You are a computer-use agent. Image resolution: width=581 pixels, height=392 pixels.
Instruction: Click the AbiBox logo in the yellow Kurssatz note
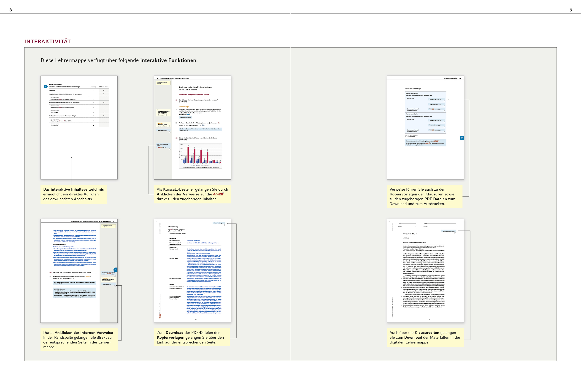(x=218, y=194)
